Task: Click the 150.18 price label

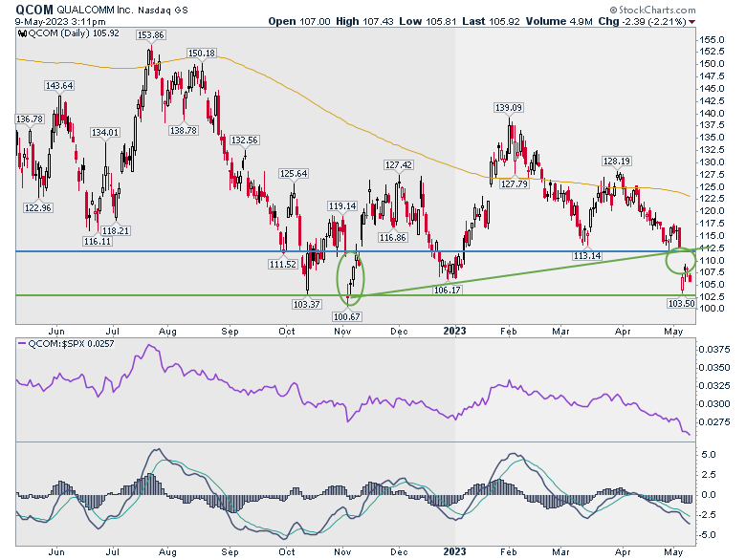Action: tap(202, 54)
